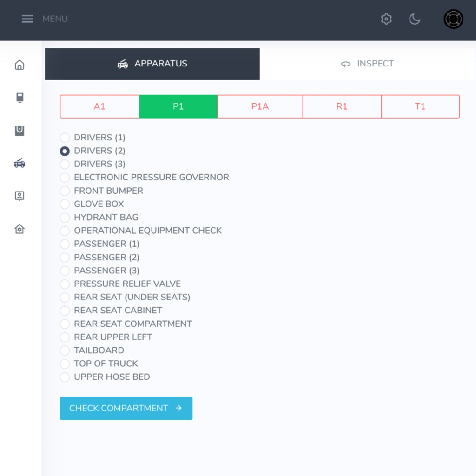Select the DRIVERS (3) radio button

(x=65, y=164)
